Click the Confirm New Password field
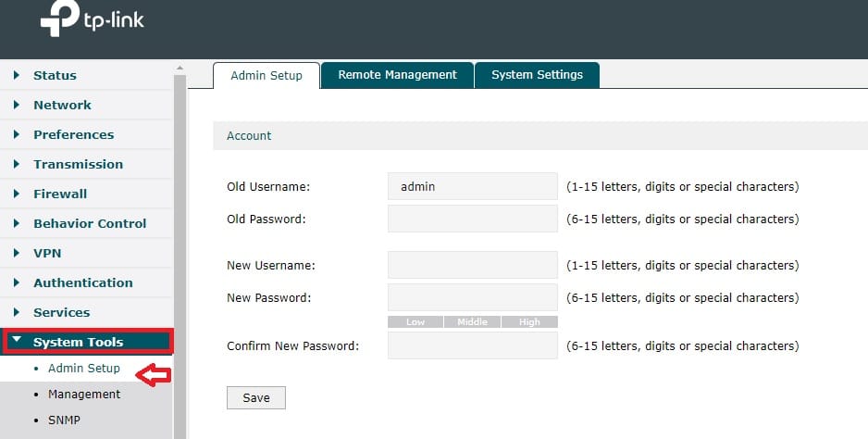868x439 pixels. [x=472, y=345]
